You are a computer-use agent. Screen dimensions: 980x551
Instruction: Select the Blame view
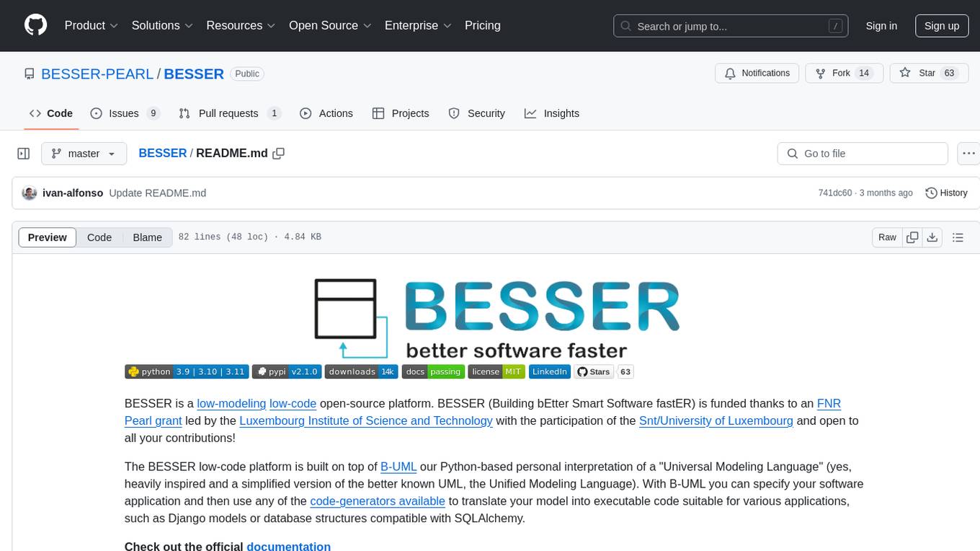(x=147, y=237)
